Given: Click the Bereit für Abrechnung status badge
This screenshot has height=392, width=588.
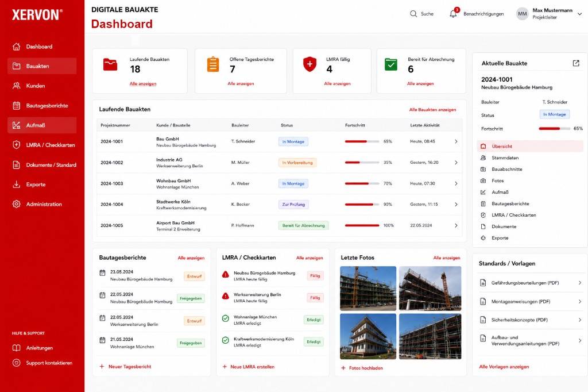Looking at the screenshot, I should (303, 226).
